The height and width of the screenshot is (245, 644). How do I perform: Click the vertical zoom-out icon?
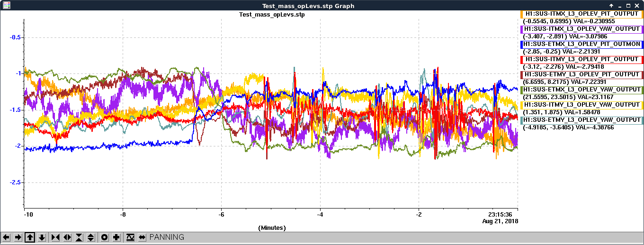(x=90, y=237)
